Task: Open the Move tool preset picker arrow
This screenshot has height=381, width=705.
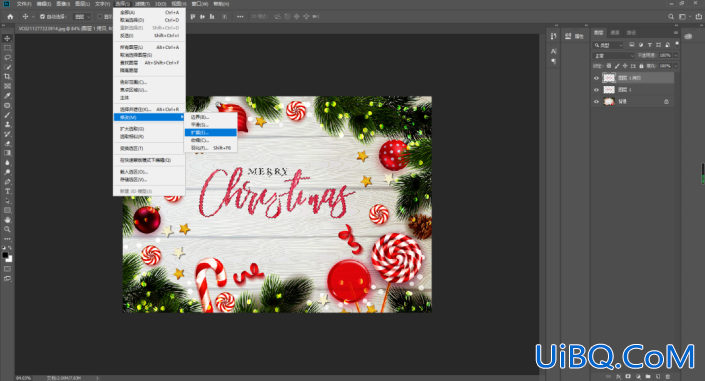Action: (33, 17)
